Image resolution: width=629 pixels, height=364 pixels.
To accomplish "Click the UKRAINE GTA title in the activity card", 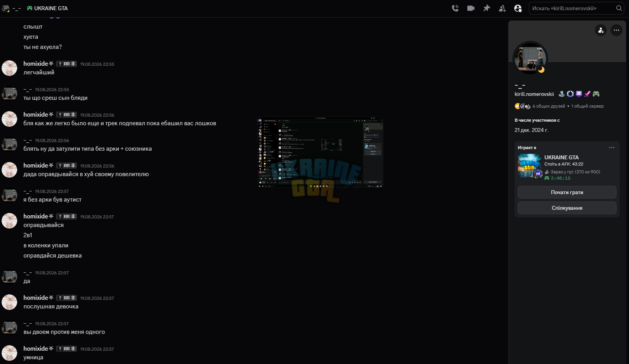I will coord(561,157).
